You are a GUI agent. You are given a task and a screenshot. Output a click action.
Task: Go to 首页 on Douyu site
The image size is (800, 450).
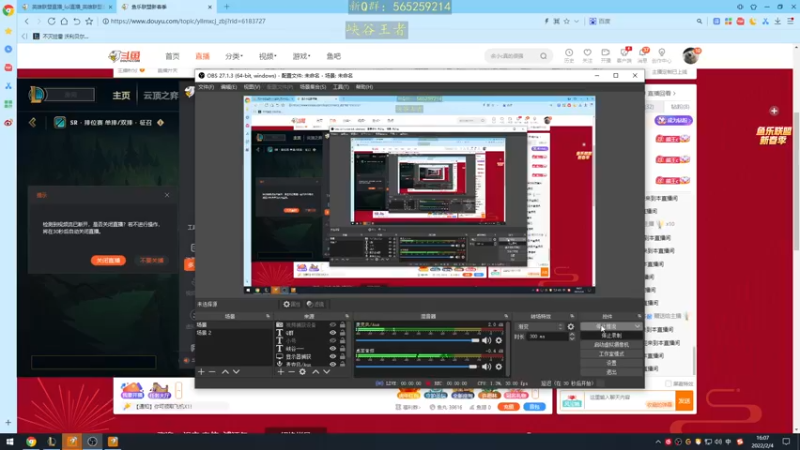tap(172, 56)
